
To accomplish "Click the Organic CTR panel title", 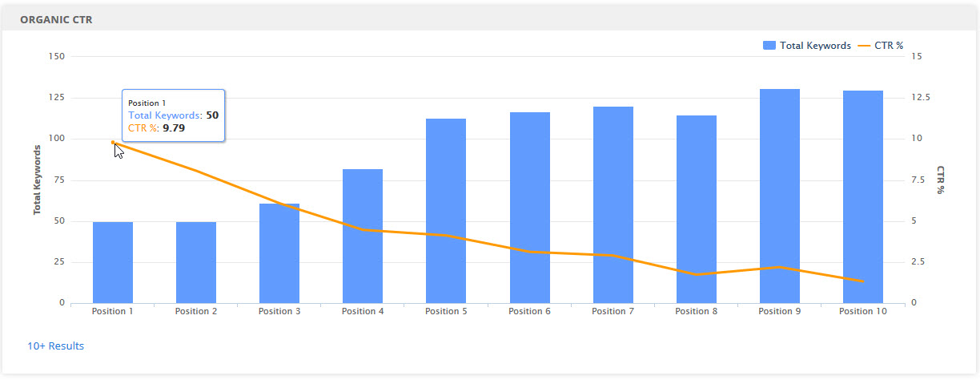I will pos(56,19).
